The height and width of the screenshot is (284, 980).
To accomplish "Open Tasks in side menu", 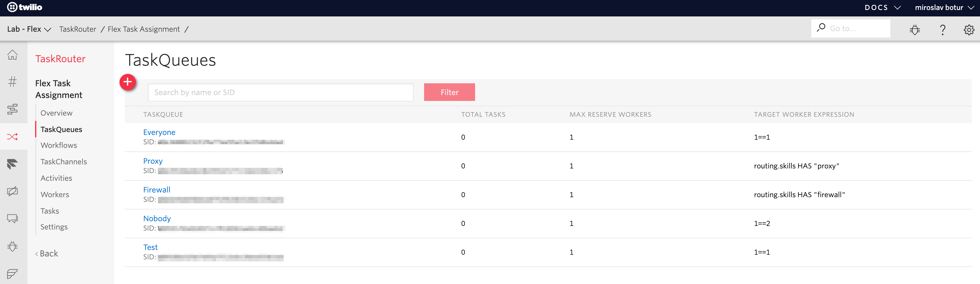I will coord(50,211).
